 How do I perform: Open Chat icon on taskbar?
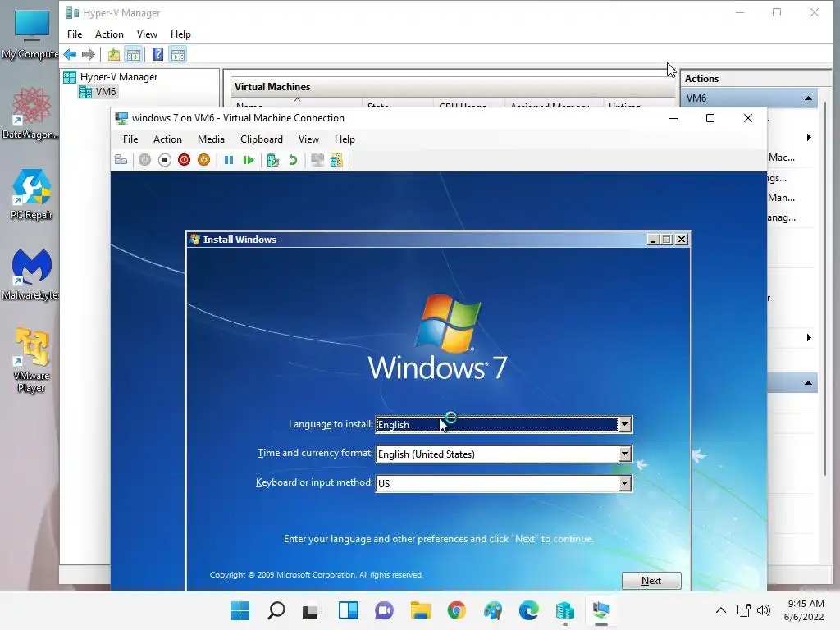click(x=384, y=610)
